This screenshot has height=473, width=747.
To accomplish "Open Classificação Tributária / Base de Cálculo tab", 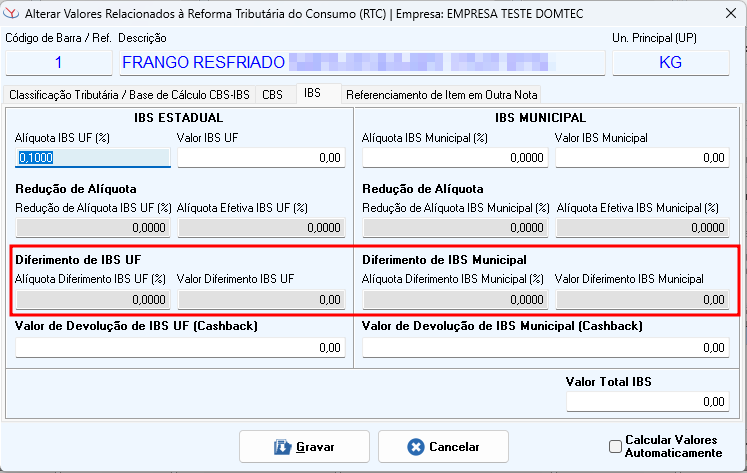I will tap(128, 95).
